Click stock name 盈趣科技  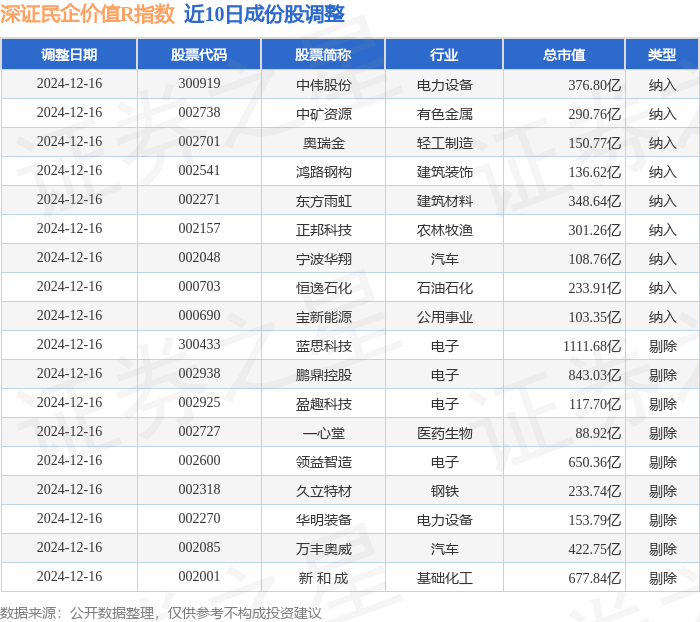pyautogui.click(x=324, y=404)
